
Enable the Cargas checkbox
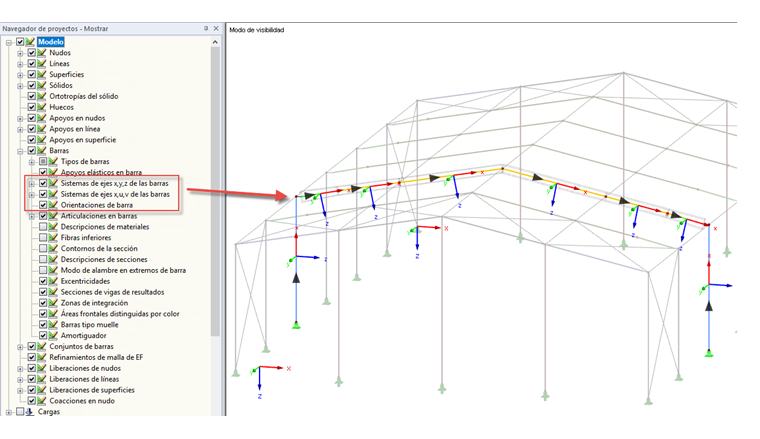[20, 411]
